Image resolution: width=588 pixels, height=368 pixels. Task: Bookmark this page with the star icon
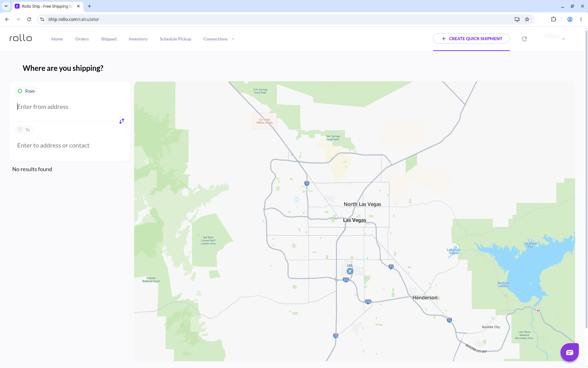tap(527, 19)
